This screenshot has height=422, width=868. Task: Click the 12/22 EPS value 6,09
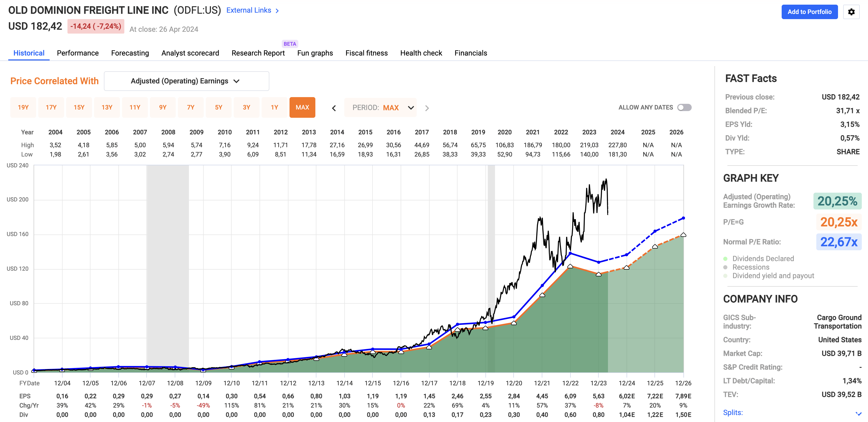[x=570, y=396]
